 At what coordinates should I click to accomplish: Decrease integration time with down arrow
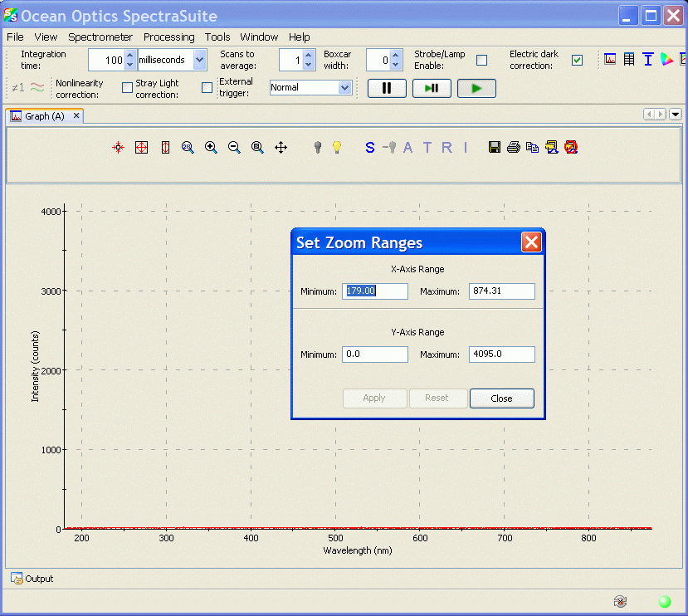point(129,65)
